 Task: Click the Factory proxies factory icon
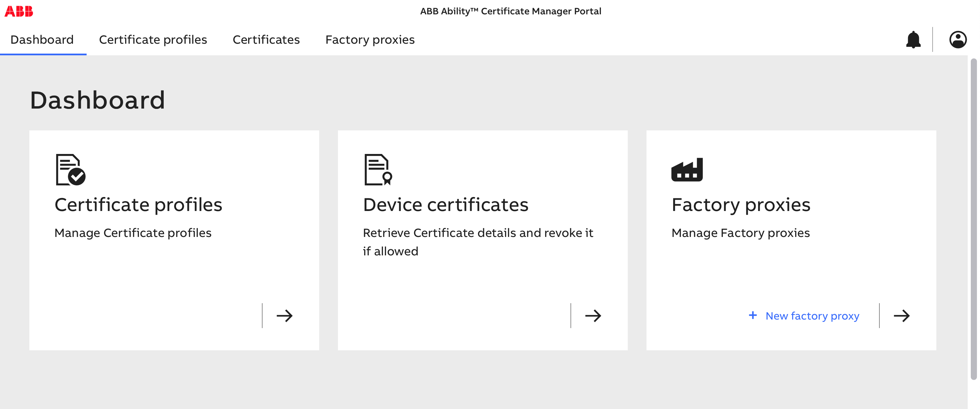click(x=687, y=169)
